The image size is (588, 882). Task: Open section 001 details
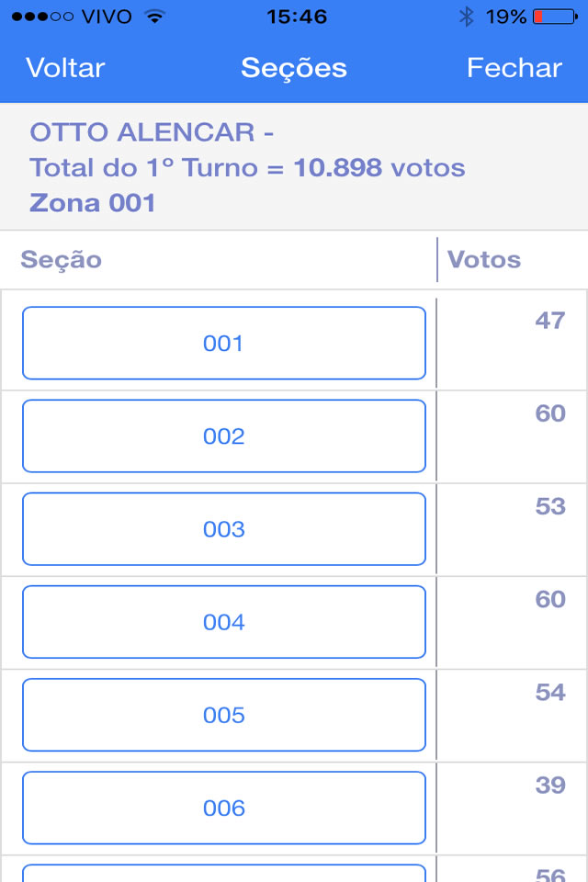224,344
